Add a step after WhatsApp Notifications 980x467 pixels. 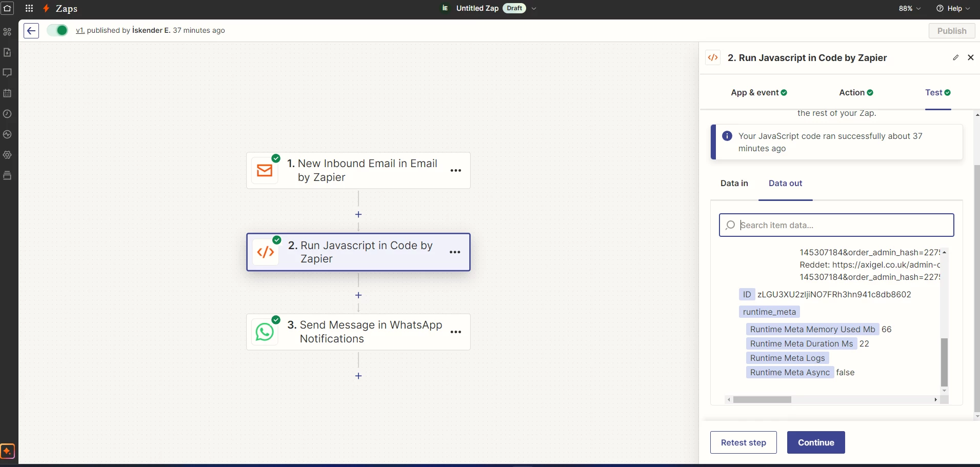[x=358, y=376]
